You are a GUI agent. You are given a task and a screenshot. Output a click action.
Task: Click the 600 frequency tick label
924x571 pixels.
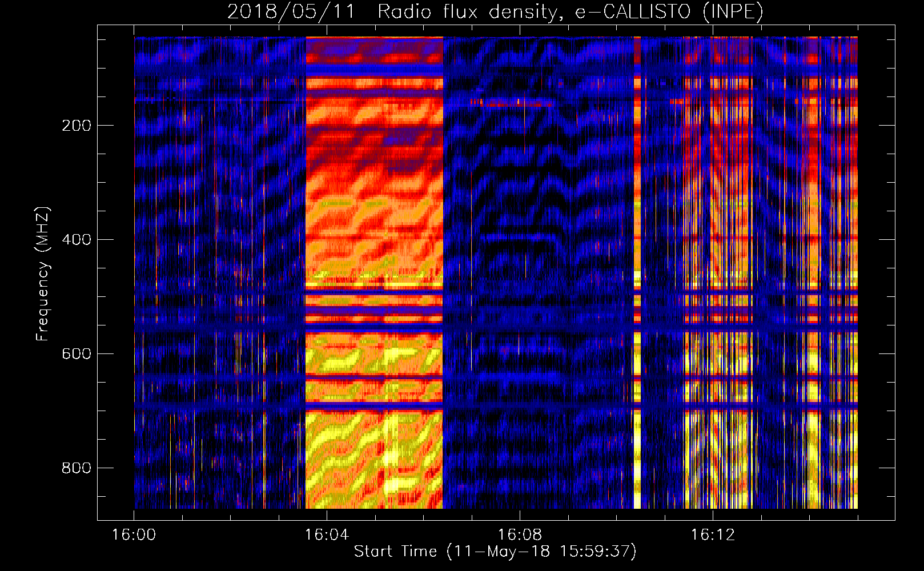tap(77, 354)
